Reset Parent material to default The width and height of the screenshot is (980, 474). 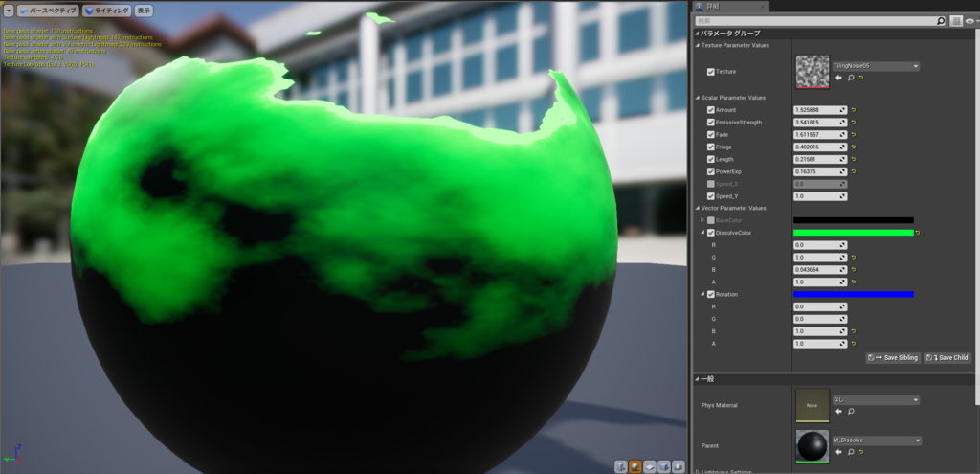click(x=861, y=452)
